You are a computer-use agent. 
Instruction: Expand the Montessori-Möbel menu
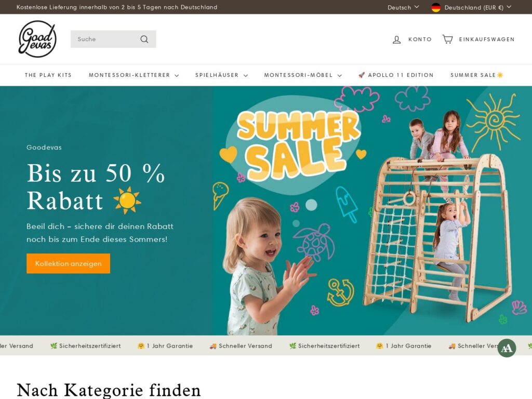[x=303, y=75]
